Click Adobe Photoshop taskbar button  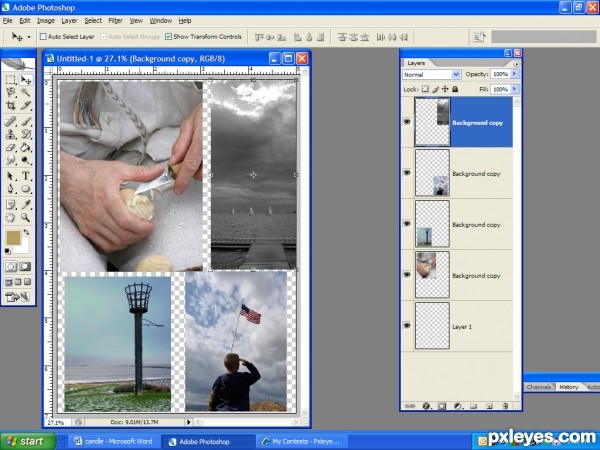[x=208, y=441]
